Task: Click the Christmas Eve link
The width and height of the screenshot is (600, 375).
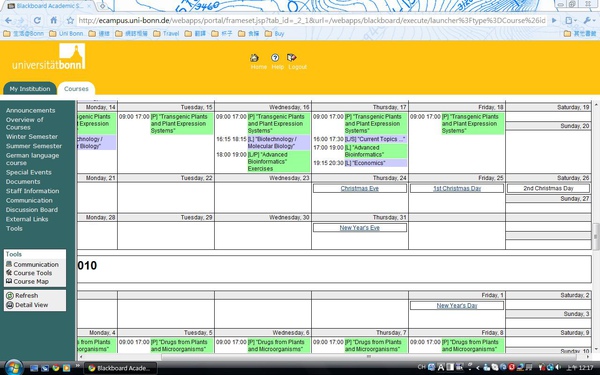Action: 359,188
